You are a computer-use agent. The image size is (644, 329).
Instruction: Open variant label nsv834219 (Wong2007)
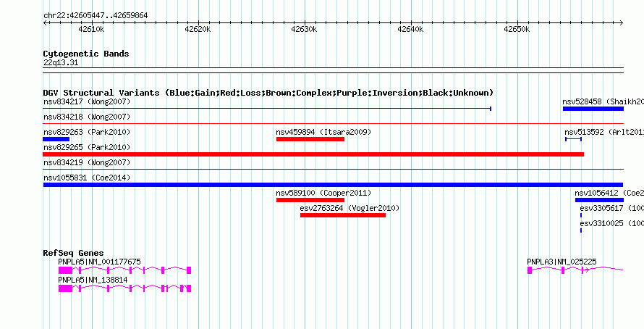87,162
